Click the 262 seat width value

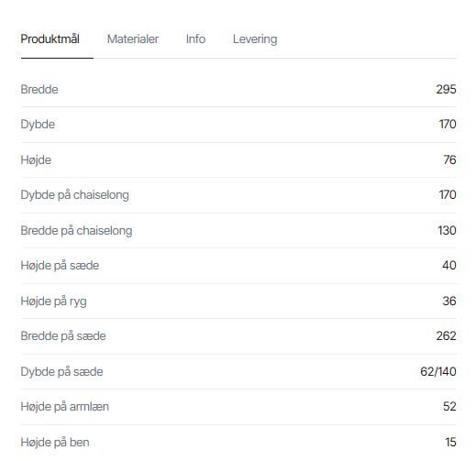tap(446, 336)
